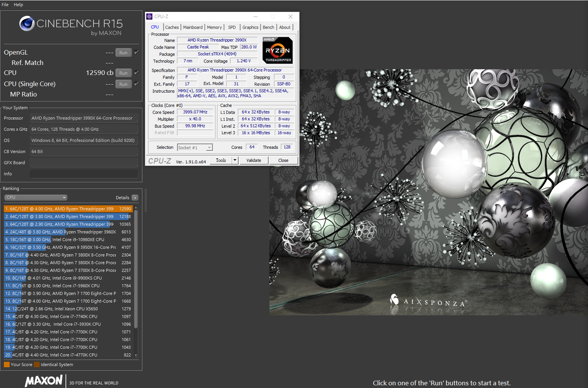Click the orange Your Score legend swatch
This screenshot has width=588, height=388.
(7, 365)
